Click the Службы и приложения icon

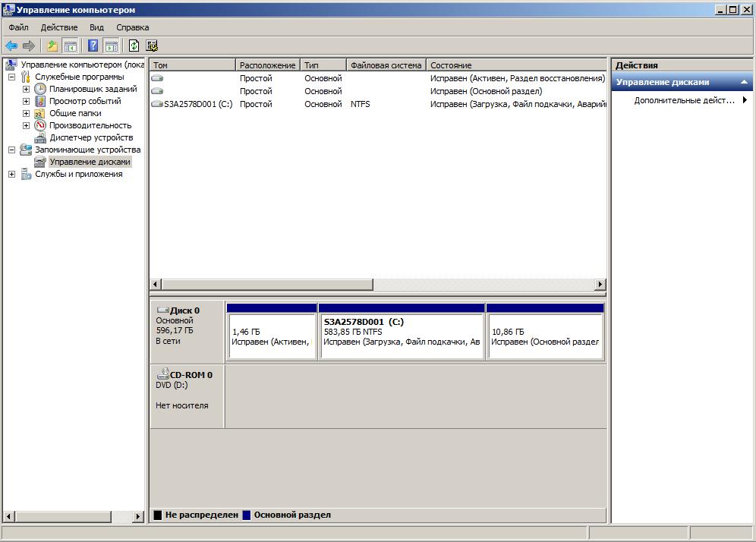26,174
